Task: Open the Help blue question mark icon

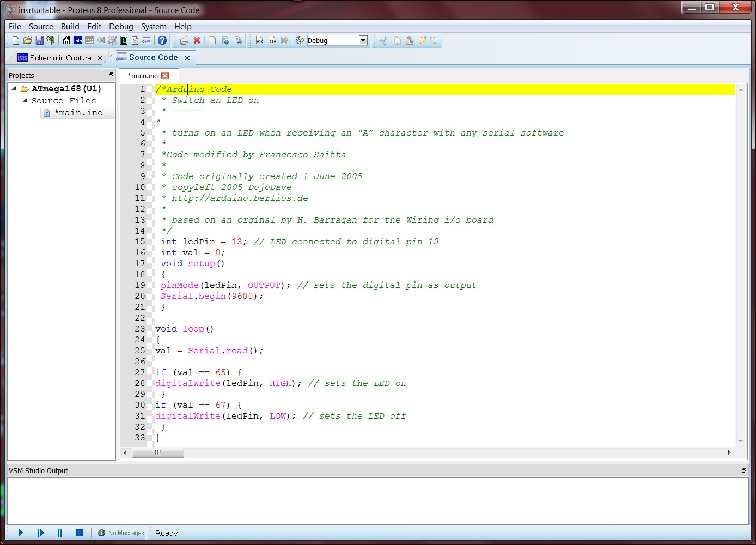Action: click(x=162, y=40)
